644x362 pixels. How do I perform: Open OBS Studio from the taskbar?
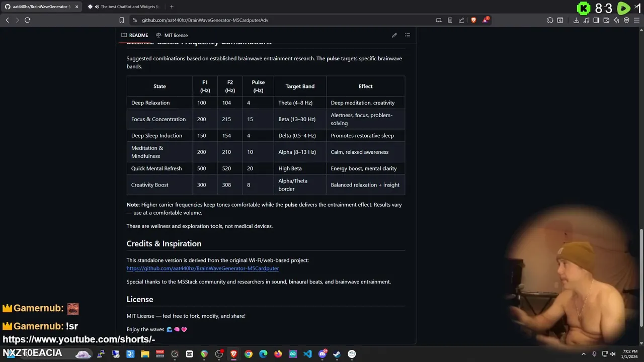[219, 354]
